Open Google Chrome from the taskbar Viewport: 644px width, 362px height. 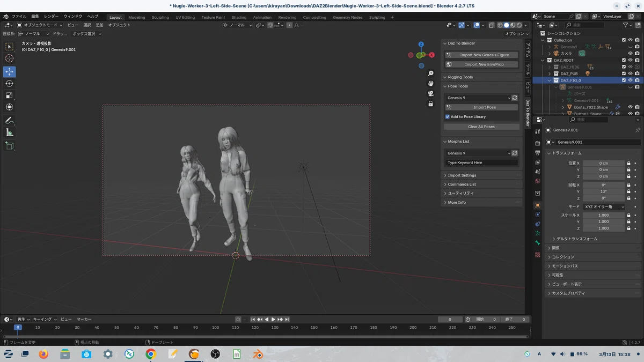(x=151, y=354)
